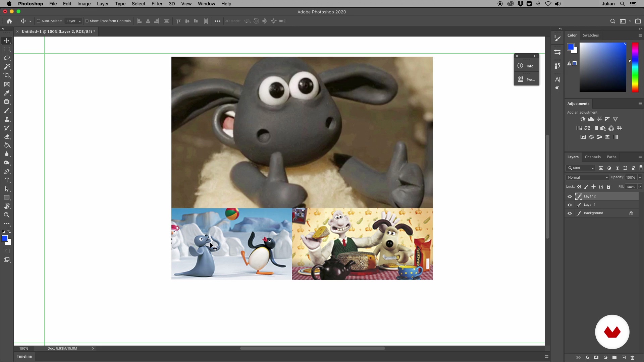644x362 pixels.
Task: Open the layer Opacity dropdown
Action: (x=640, y=177)
